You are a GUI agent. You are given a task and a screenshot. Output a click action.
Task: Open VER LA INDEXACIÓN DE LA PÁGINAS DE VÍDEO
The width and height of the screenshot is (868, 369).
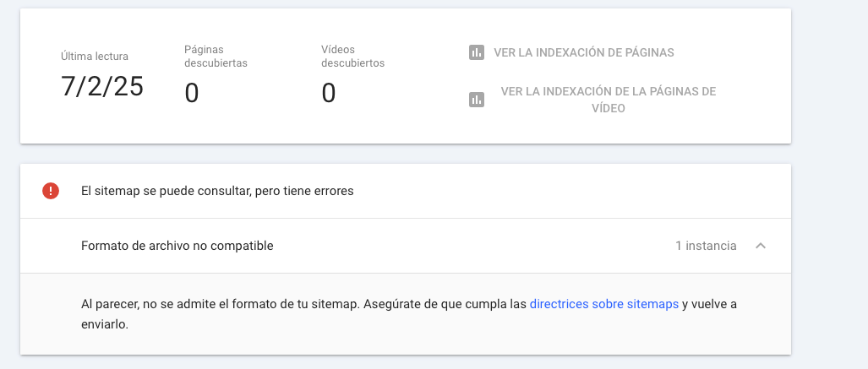[x=609, y=100]
